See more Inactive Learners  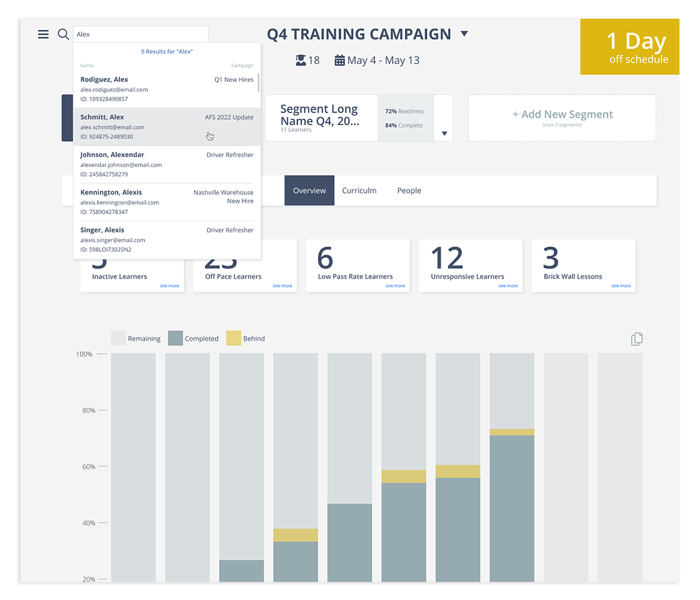[x=169, y=286]
